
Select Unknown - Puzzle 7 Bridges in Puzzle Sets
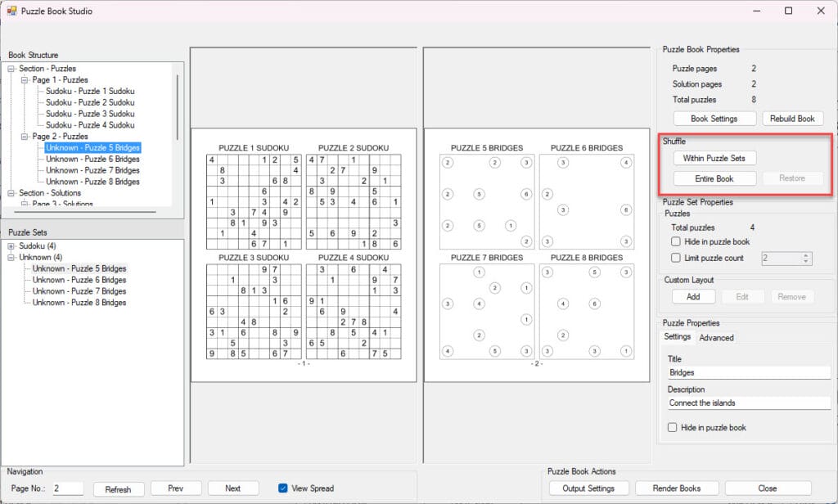[x=79, y=291]
